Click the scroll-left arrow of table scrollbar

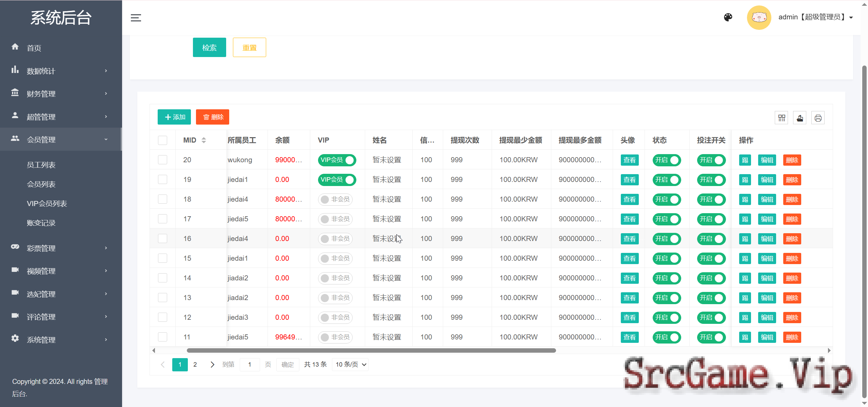[x=154, y=350]
